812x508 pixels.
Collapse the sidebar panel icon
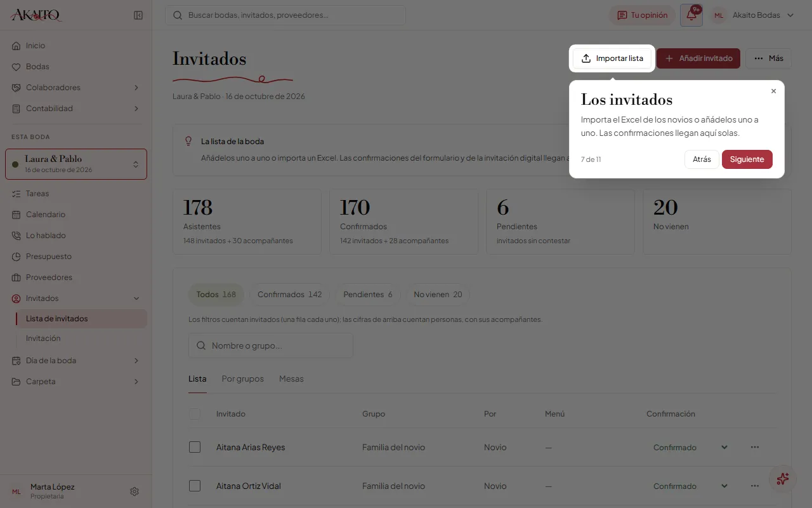[138, 15]
